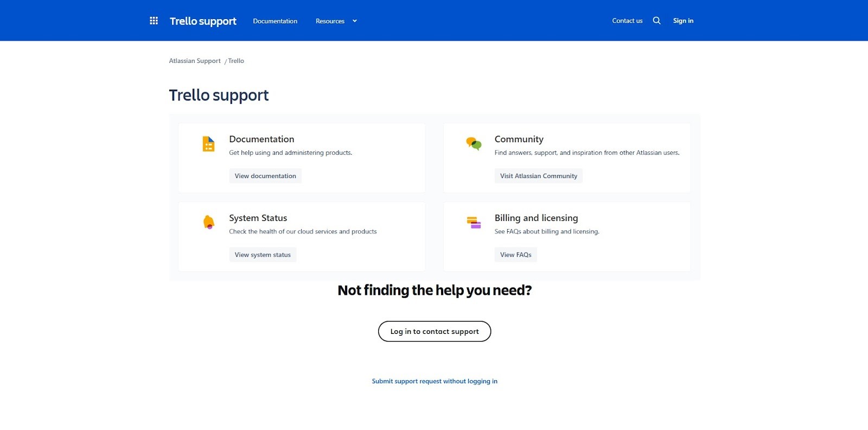The width and height of the screenshot is (868, 430).
Task: Click the search magnifier icon
Action: [656, 21]
